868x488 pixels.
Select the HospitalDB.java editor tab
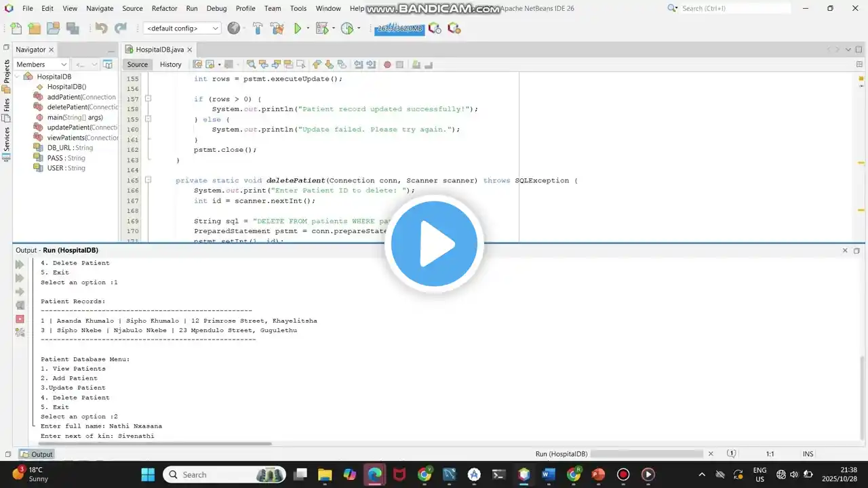point(159,49)
